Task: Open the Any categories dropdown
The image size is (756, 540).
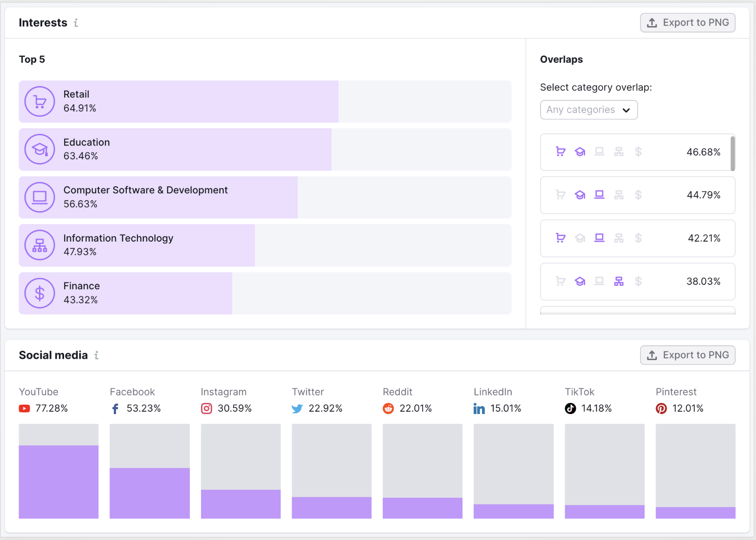Action: coord(589,110)
